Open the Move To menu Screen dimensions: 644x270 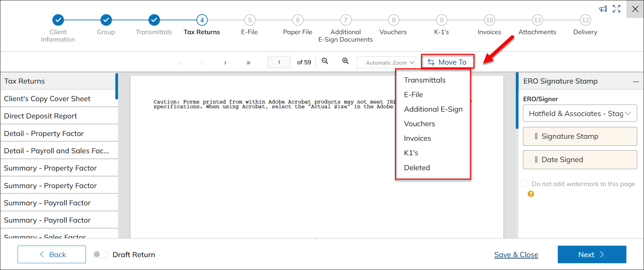coord(447,62)
